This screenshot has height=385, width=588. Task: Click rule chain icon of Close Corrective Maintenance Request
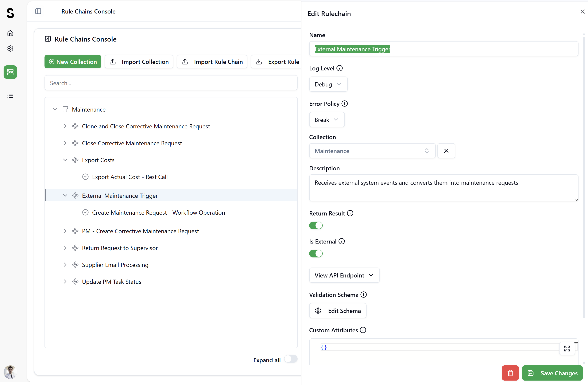click(x=75, y=143)
